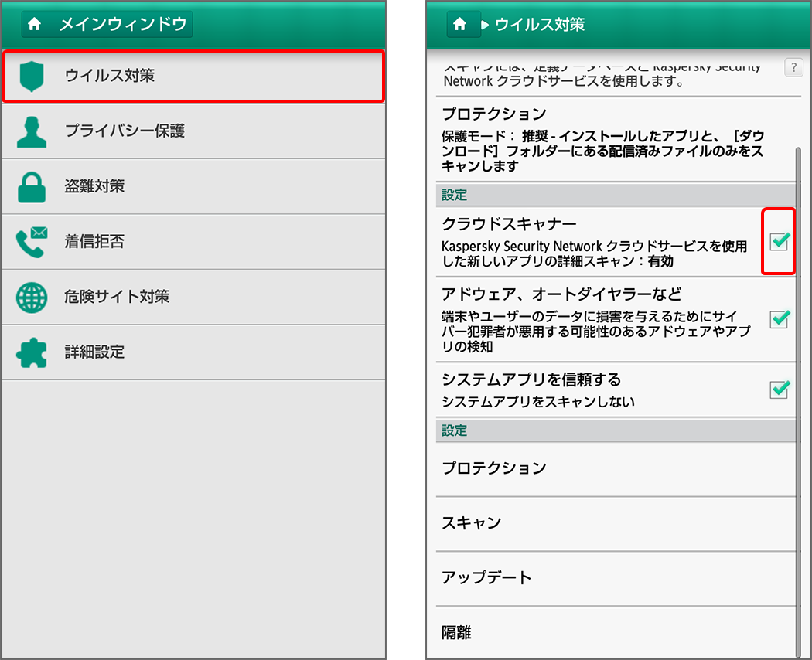Click the home icon in ウイルス対策 header
812x660 pixels.
460,25
